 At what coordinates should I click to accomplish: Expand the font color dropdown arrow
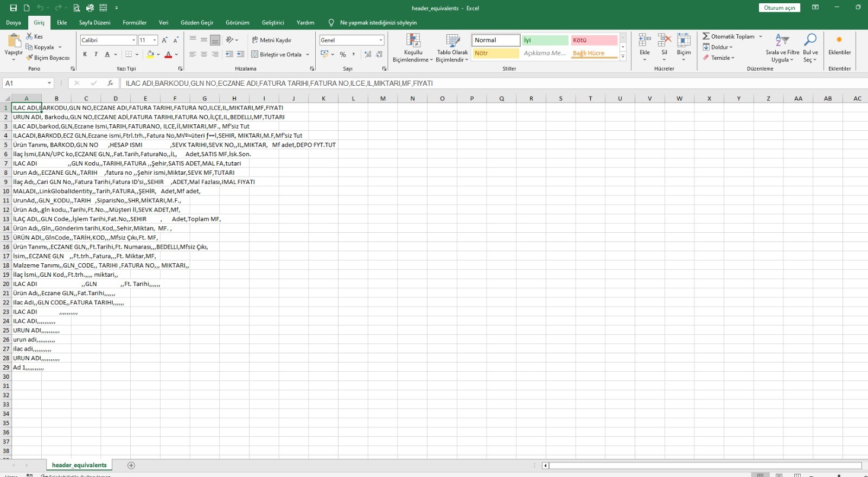click(176, 54)
